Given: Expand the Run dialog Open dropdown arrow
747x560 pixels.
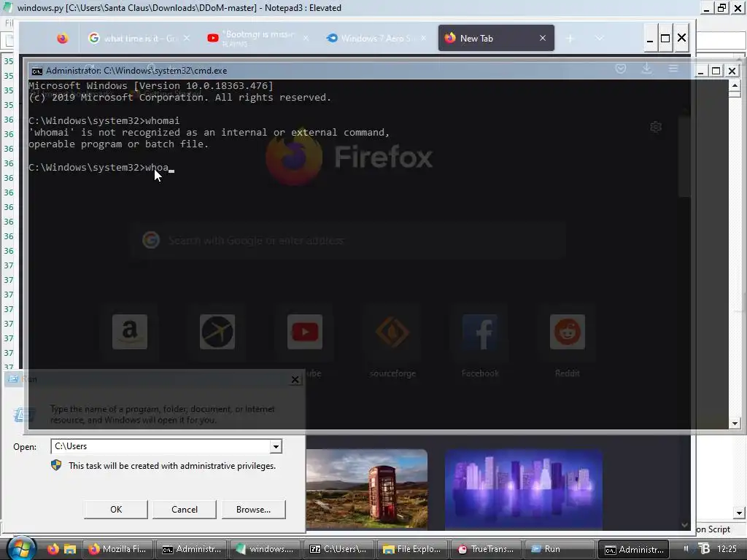Looking at the screenshot, I should (x=276, y=447).
